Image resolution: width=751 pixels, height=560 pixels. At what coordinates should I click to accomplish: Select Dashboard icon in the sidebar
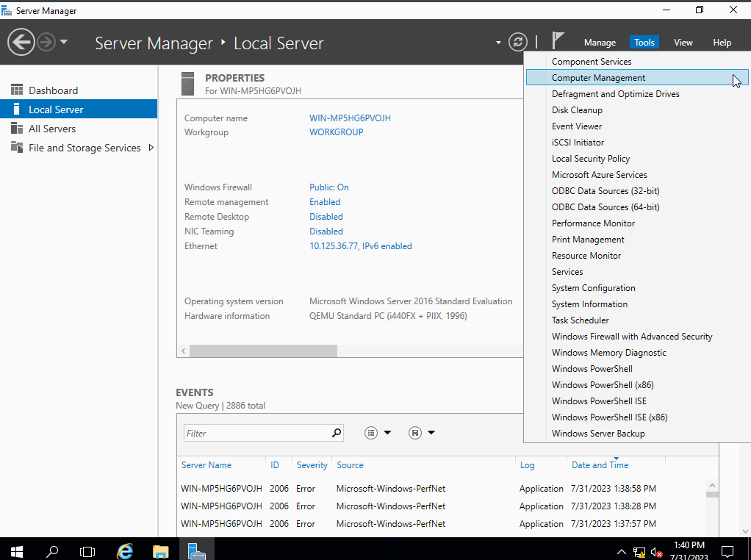click(17, 90)
